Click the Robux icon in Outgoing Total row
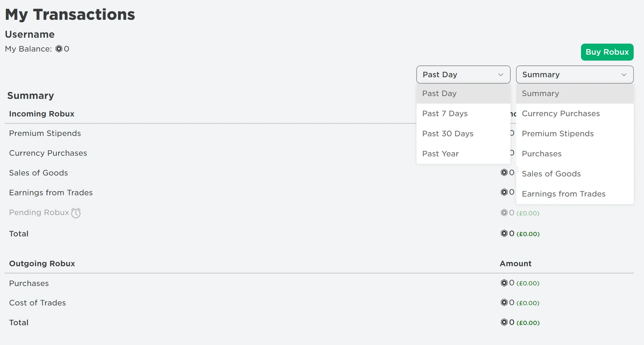 (x=504, y=322)
